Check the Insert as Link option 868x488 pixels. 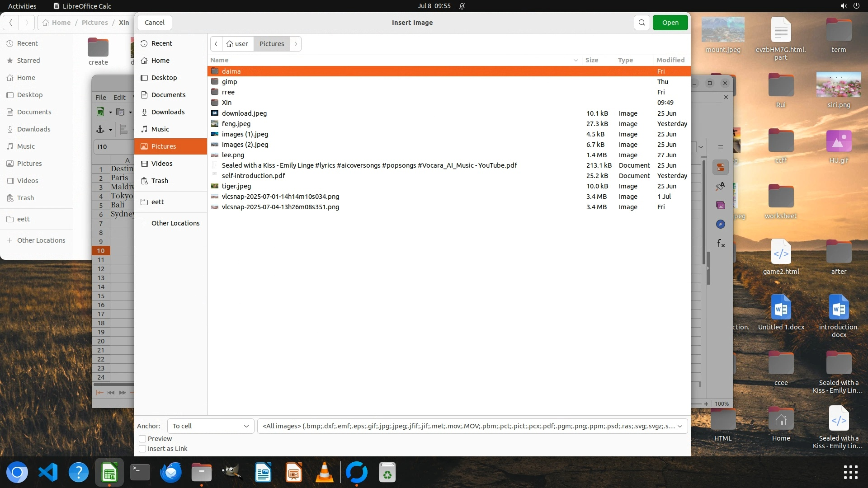click(x=142, y=449)
